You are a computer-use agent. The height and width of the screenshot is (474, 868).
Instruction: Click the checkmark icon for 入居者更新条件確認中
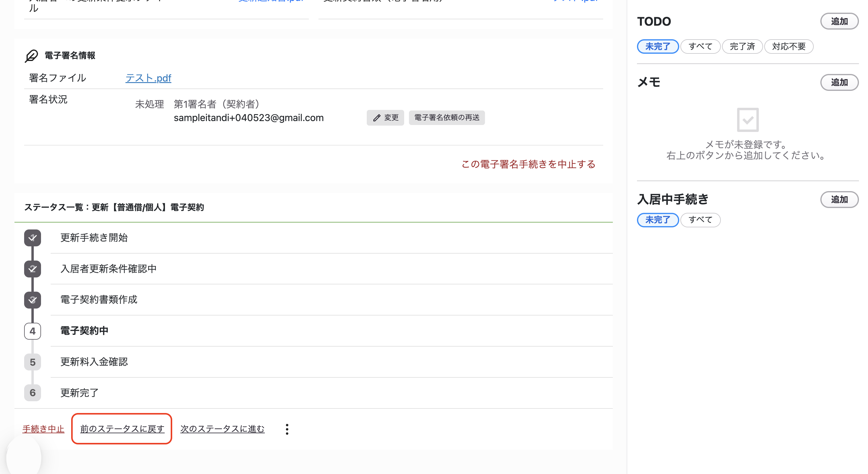point(32,269)
